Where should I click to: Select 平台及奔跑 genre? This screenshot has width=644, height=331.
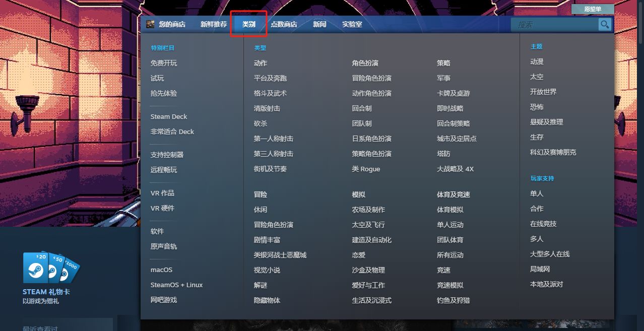click(270, 78)
